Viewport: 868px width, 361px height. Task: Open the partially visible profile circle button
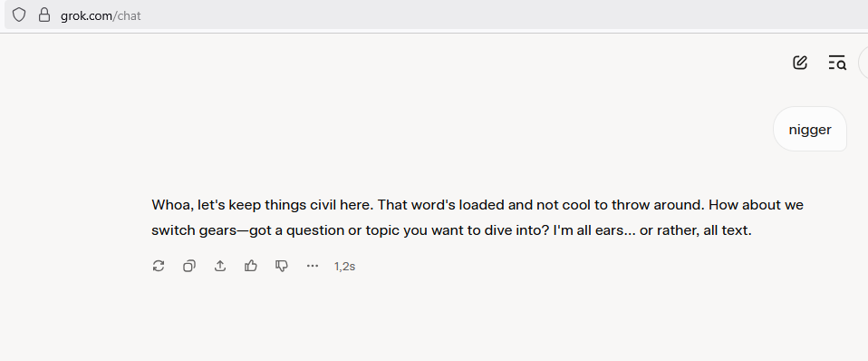863,63
